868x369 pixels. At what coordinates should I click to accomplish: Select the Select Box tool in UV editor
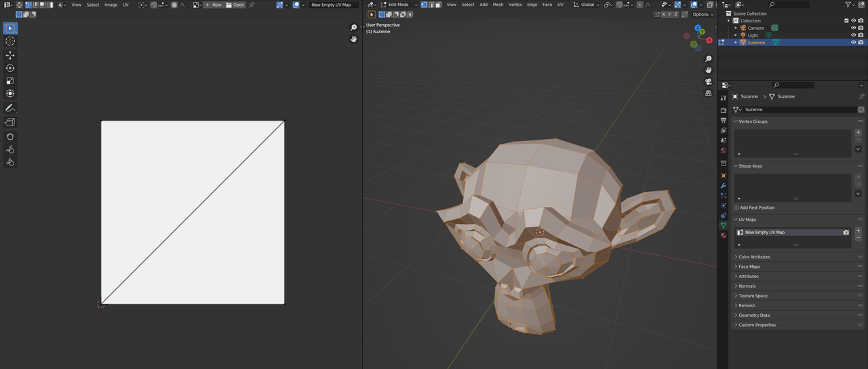click(x=10, y=28)
